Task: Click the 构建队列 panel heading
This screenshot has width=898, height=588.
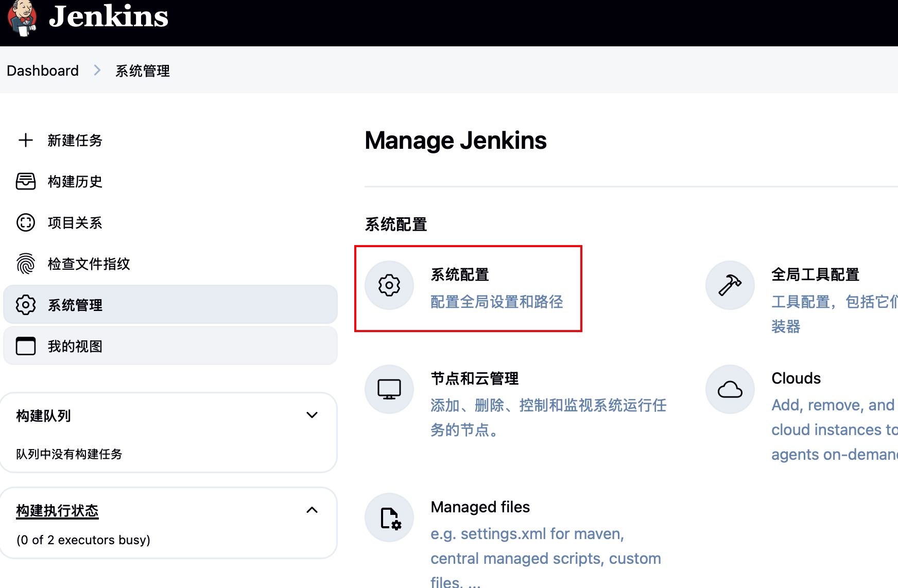Action: click(x=44, y=416)
